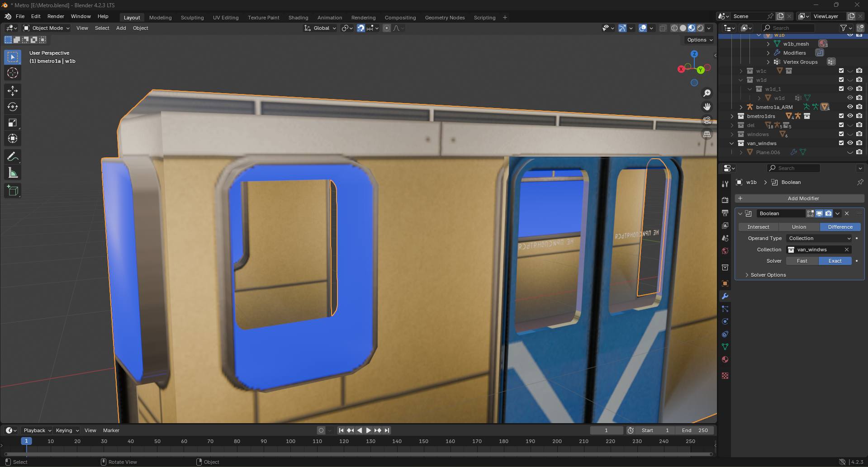868x467 pixels.
Task: Select the Move tool in the toolbar
Action: 13,91
